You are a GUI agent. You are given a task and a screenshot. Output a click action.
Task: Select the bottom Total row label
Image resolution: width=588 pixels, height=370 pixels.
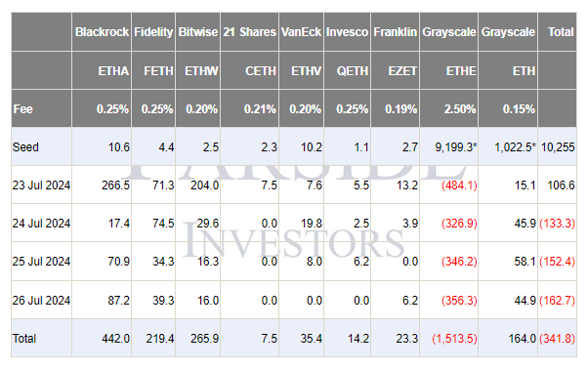41,338
